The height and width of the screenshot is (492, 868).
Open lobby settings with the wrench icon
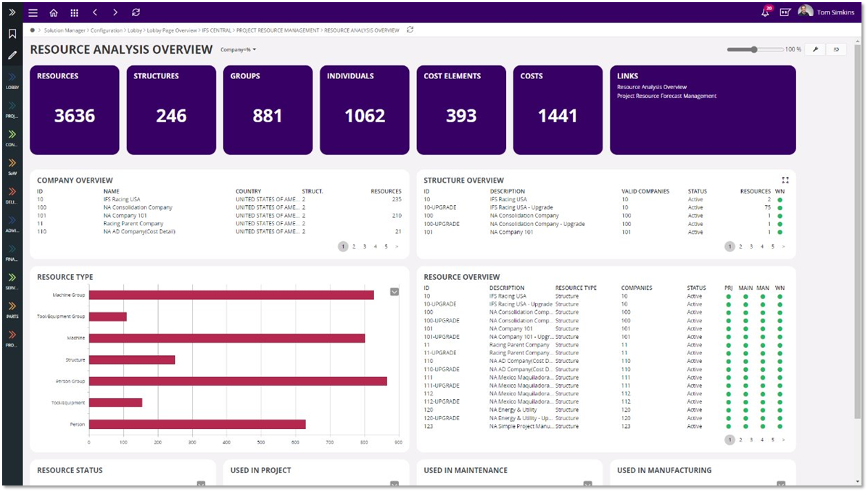pyautogui.click(x=816, y=49)
